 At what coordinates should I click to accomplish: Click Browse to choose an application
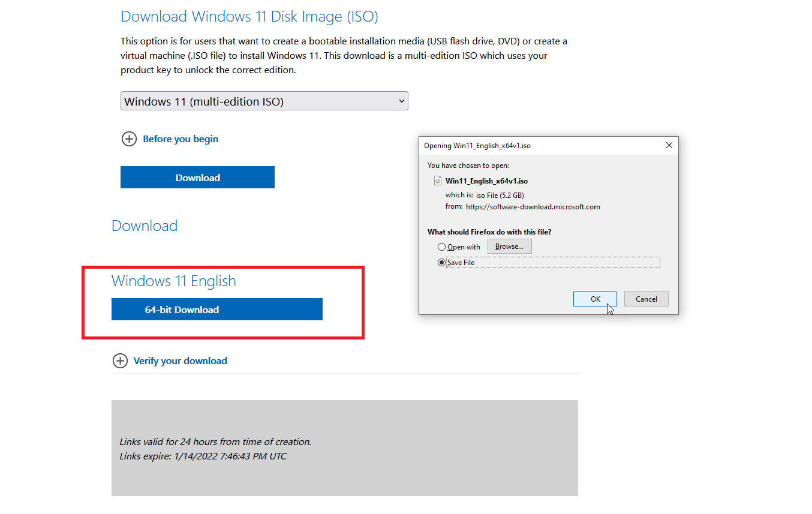coord(509,246)
